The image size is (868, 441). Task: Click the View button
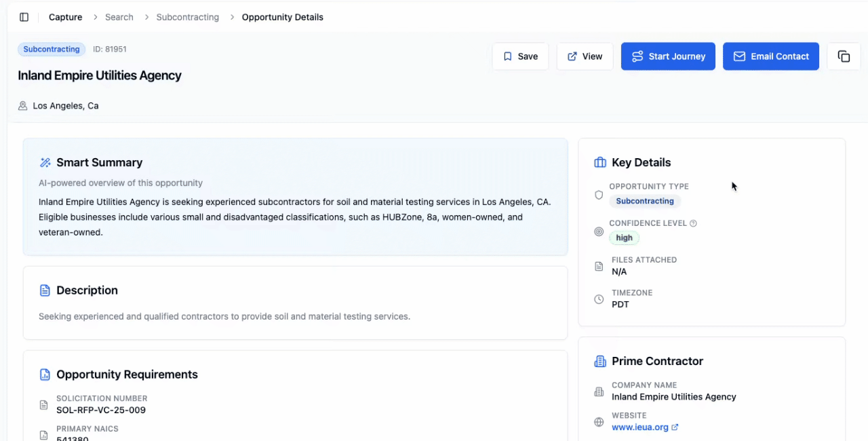585,56
